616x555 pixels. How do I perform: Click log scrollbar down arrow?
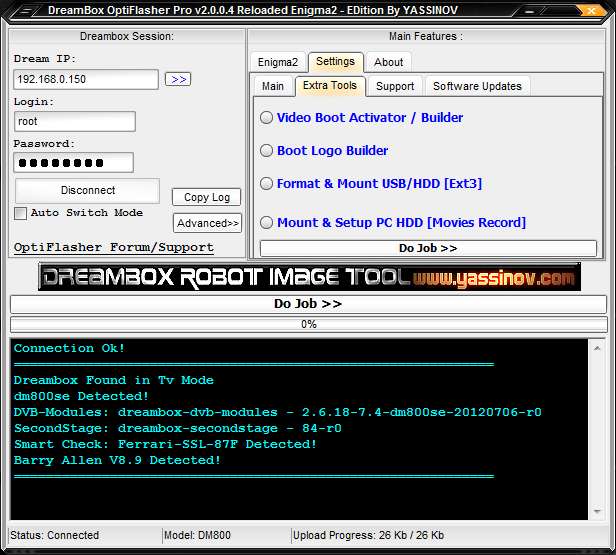click(x=597, y=511)
